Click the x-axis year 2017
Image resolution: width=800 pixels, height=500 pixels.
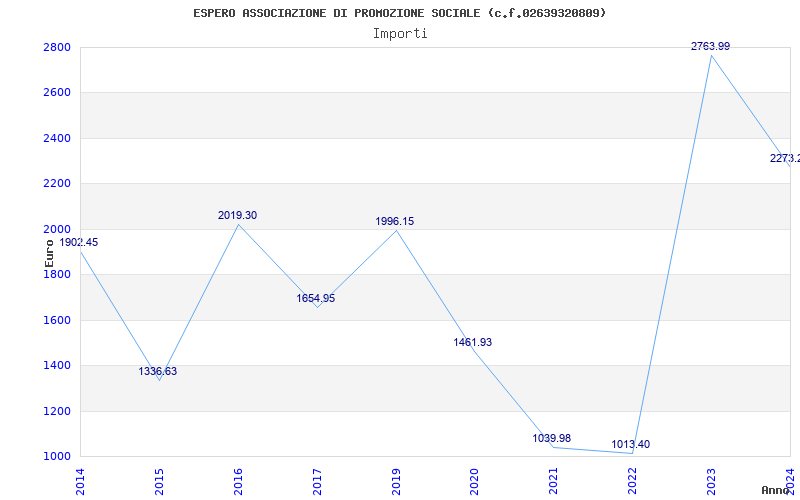(x=317, y=481)
